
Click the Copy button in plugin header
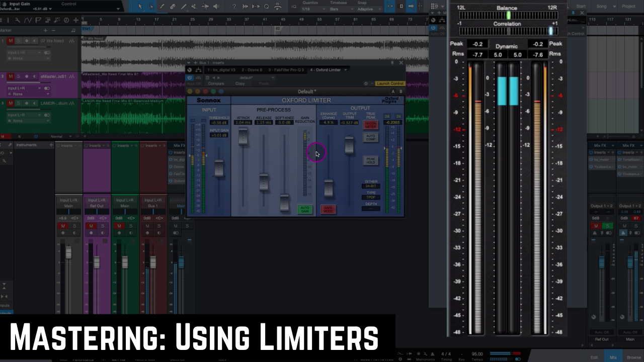[x=240, y=83]
